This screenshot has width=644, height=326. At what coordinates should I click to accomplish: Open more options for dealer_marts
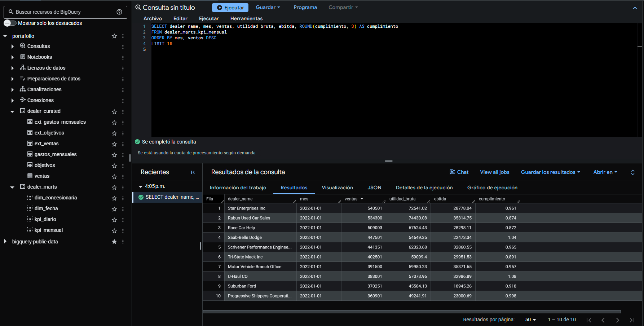123,188
